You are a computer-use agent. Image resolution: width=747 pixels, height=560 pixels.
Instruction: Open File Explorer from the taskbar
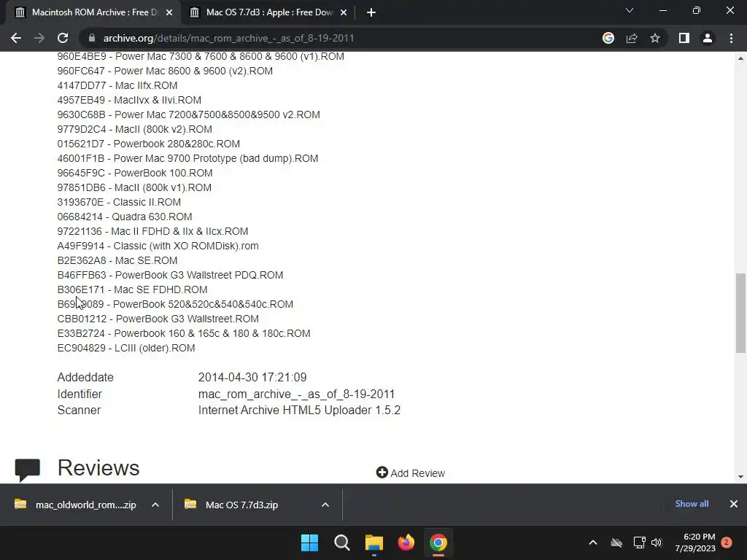click(374, 542)
